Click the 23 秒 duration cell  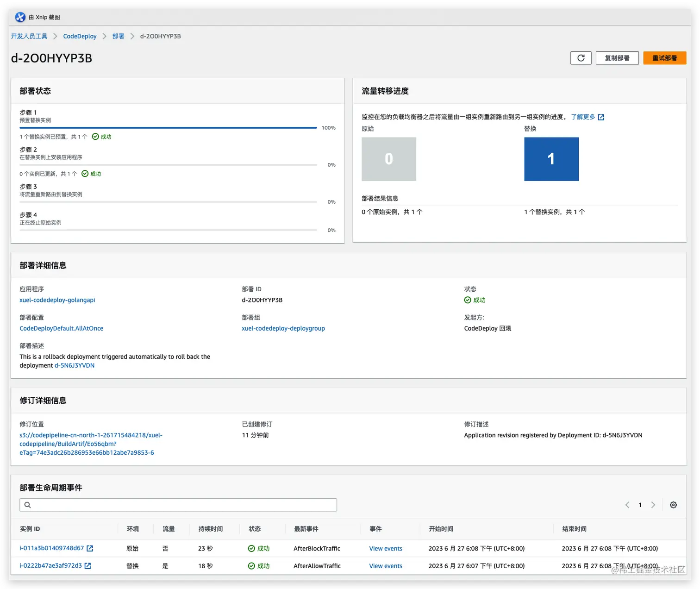[x=206, y=548]
